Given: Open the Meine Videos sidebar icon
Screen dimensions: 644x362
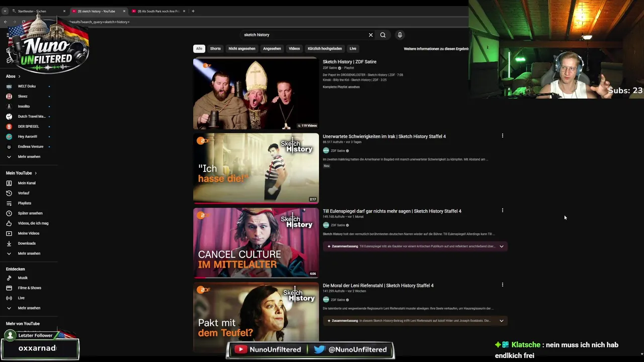Looking at the screenshot, I should tap(9, 233).
